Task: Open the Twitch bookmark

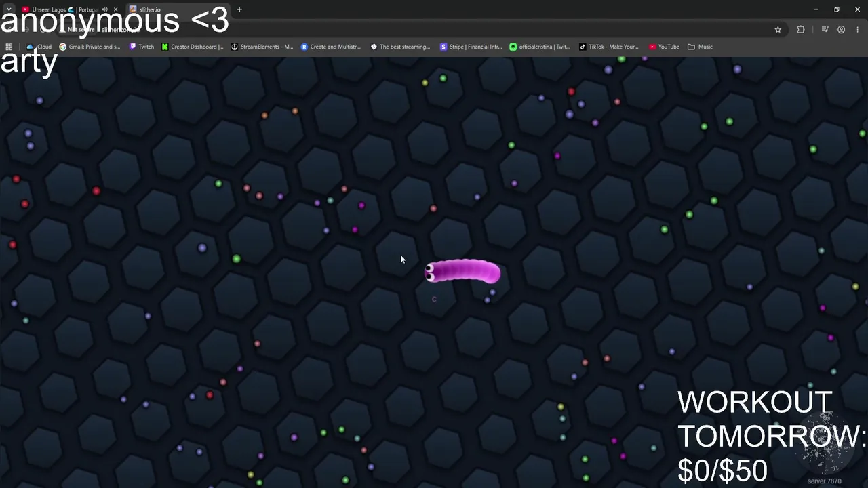Action: 141,47
